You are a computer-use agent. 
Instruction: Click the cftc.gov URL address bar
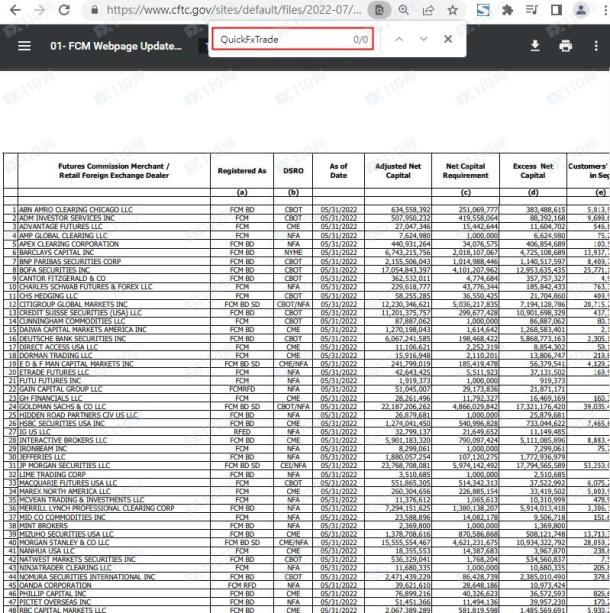tap(234, 10)
